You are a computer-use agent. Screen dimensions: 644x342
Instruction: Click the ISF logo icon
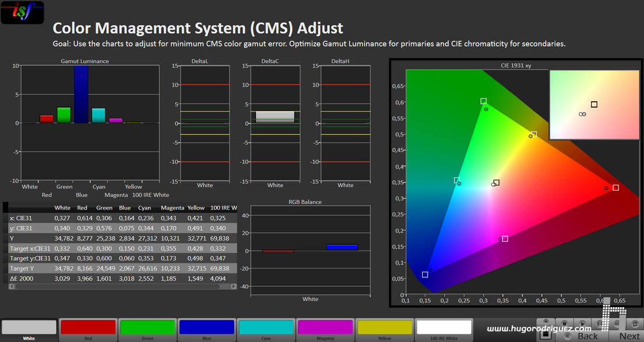pos(22,12)
